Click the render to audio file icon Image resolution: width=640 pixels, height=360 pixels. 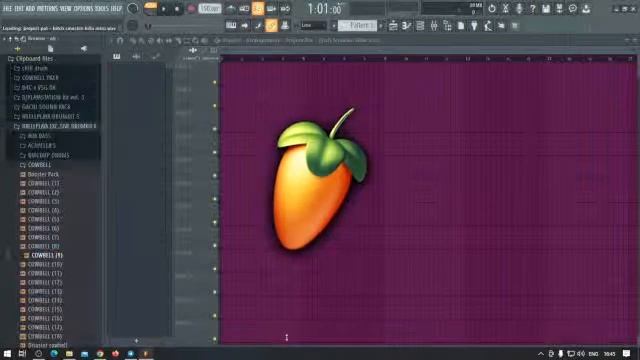[559, 9]
